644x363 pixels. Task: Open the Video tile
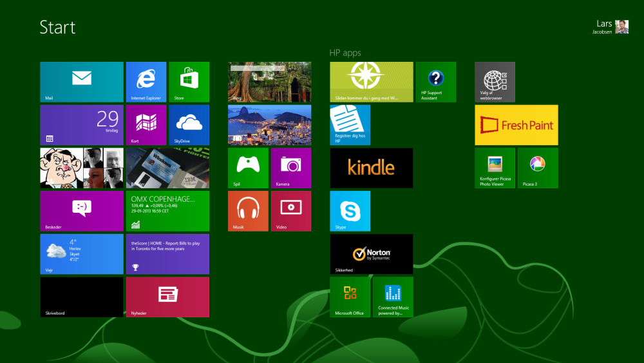[291, 211]
